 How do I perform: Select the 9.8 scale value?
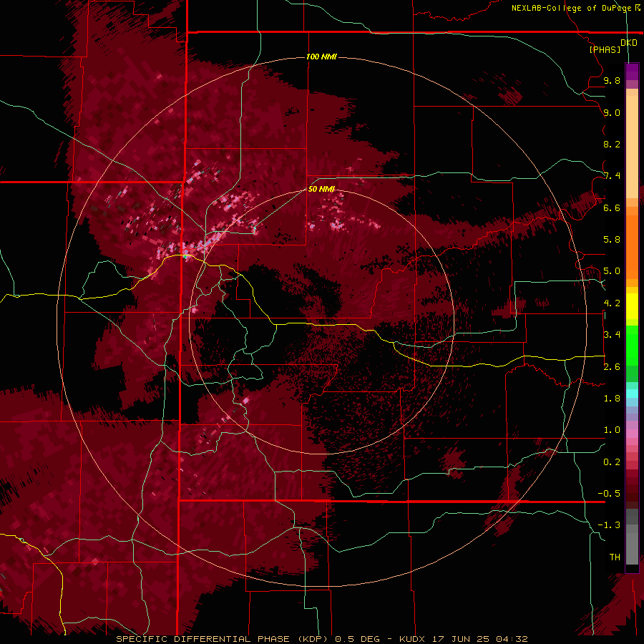click(x=612, y=80)
